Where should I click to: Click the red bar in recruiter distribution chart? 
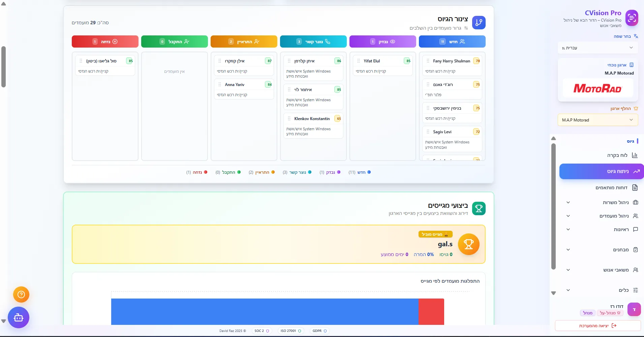431,312
